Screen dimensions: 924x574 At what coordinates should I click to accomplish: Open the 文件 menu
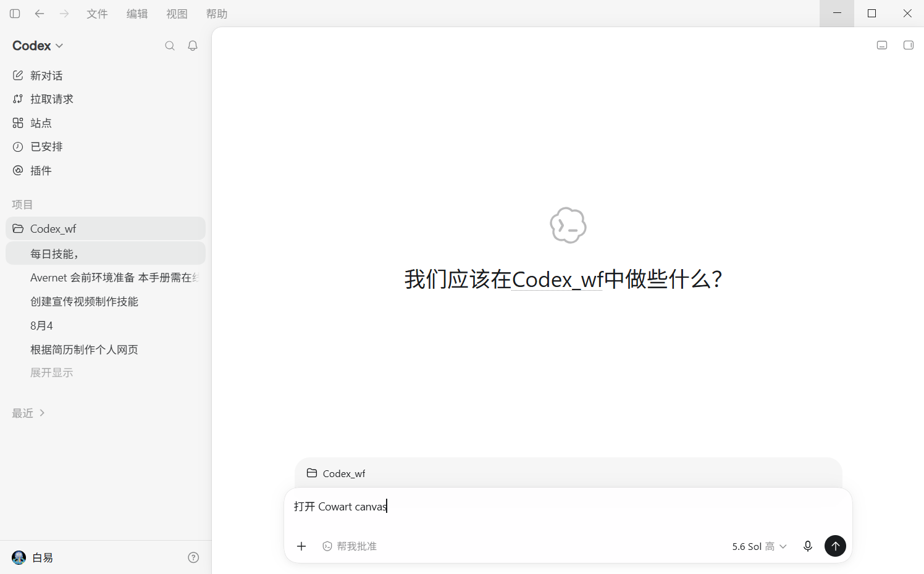click(x=97, y=14)
